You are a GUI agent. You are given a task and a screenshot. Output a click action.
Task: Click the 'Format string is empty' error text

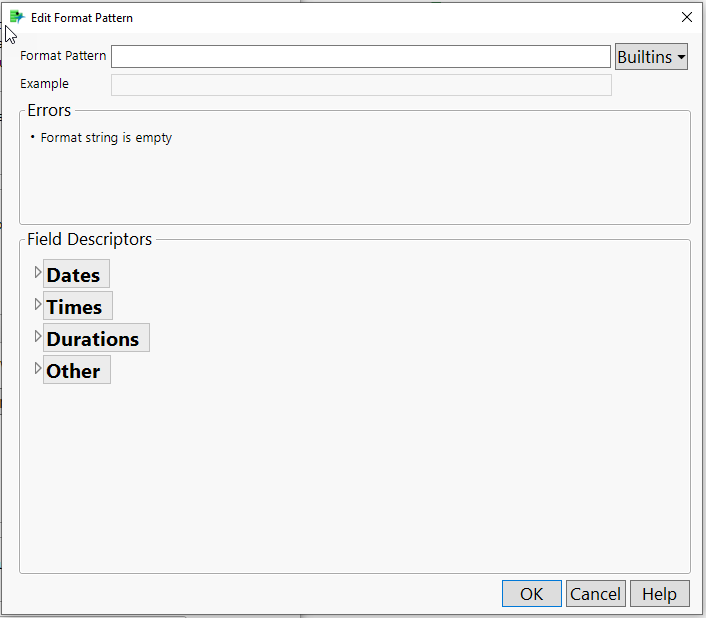click(106, 138)
